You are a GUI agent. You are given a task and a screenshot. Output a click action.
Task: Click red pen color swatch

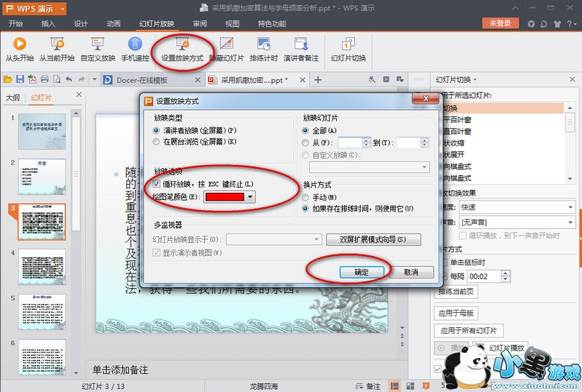coord(225,197)
